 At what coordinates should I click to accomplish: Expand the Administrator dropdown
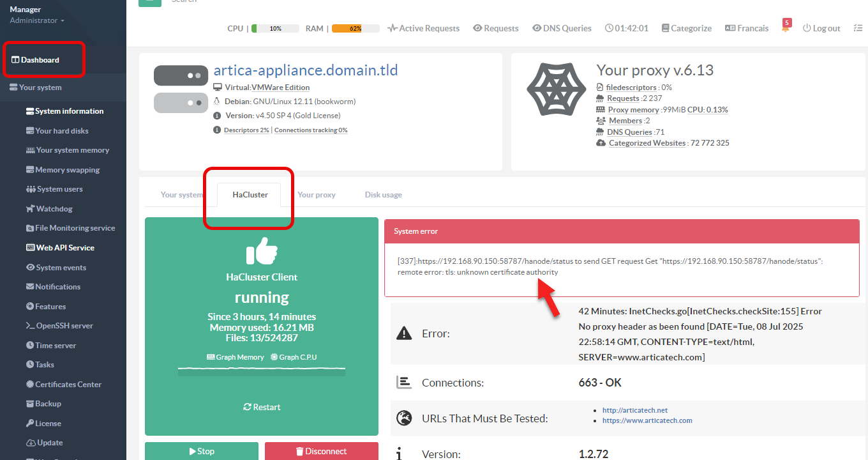coord(37,20)
